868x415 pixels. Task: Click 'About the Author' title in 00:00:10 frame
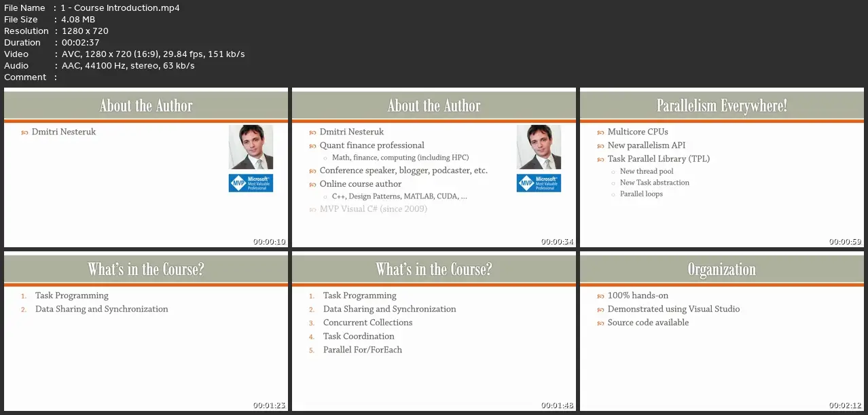point(146,106)
